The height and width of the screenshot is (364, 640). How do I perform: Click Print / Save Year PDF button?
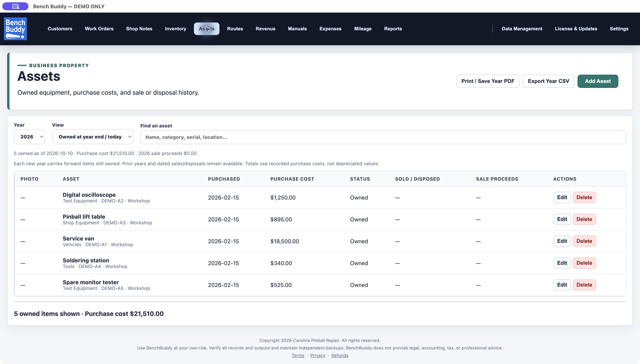point(488,81)
